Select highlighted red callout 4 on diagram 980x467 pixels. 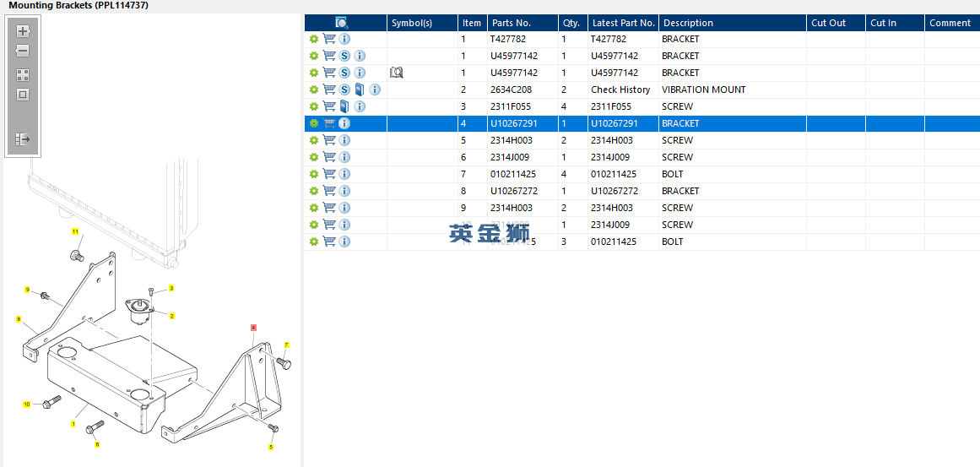pyautogui.click(x=253, y=327)
